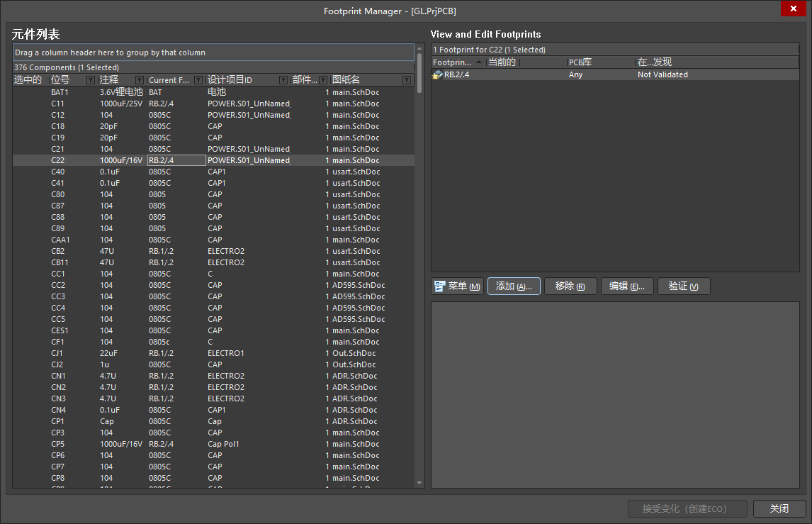This screenshot has width=812, height=524.
Task: Click the 关闭 button
Action: tap(779, 508)
